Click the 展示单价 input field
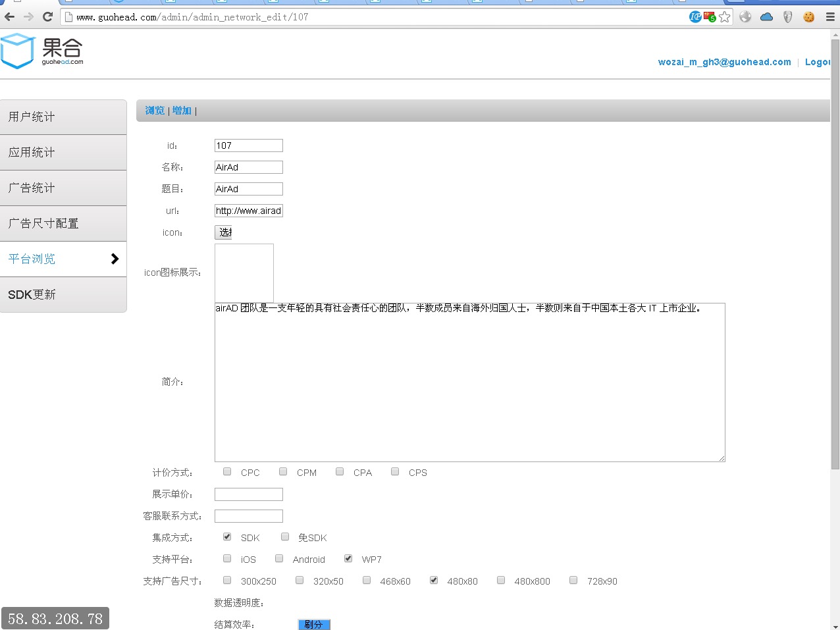Image resolution: width=840 pixels, height=630 pixels. 249,494
